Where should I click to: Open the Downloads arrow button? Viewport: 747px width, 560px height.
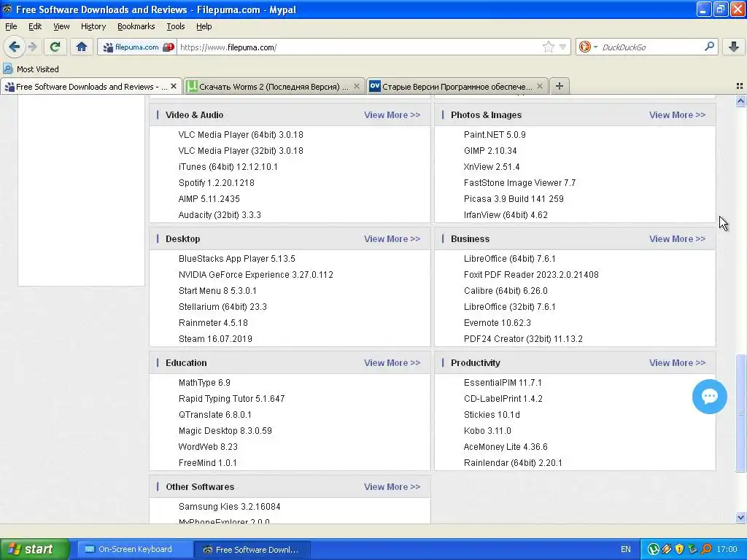[x=734, y=47]
